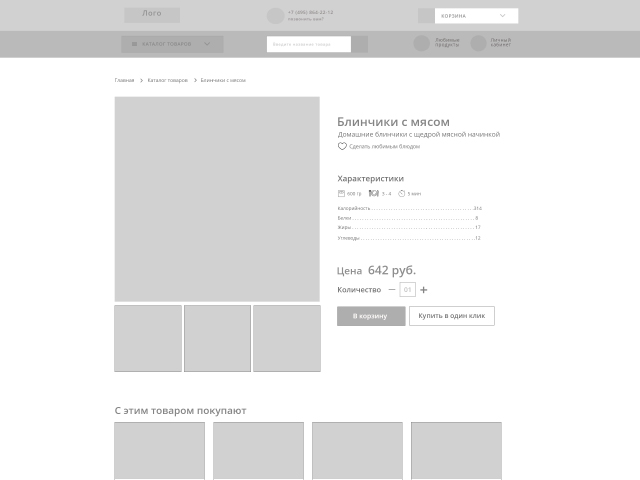Click the 642 руб. price
Viewport: 640px width, 480px height.
[392, 270]
